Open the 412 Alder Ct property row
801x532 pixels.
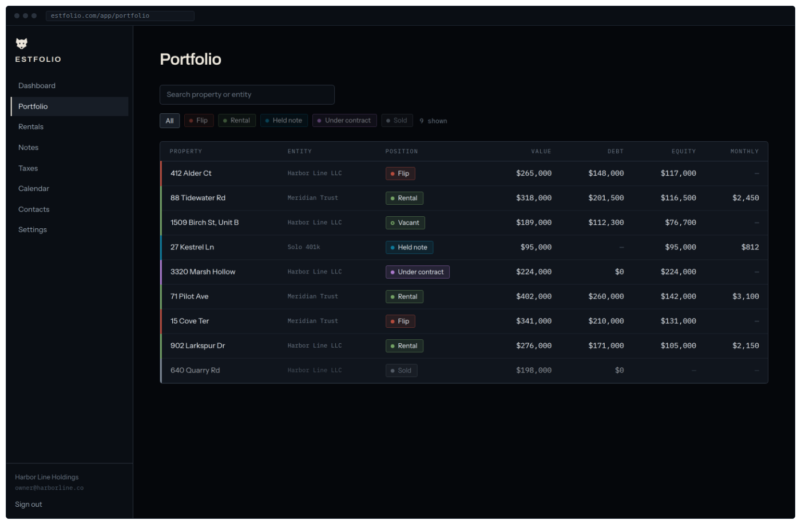pyautogui.click(x=464, y=173)
